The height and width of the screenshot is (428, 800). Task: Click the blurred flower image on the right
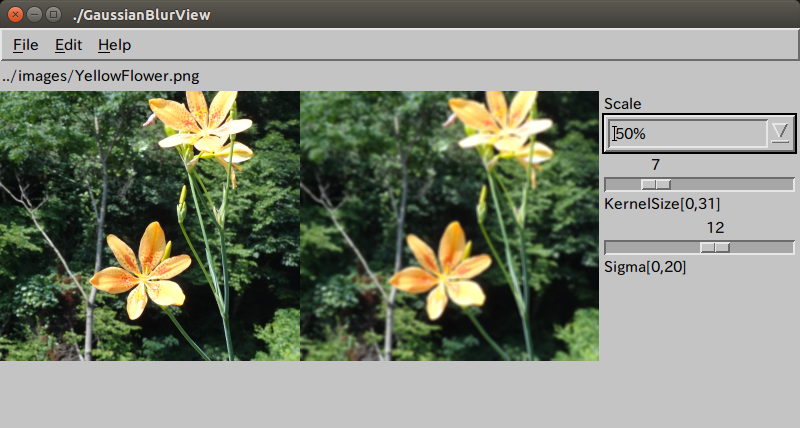(x=449, y=225)
